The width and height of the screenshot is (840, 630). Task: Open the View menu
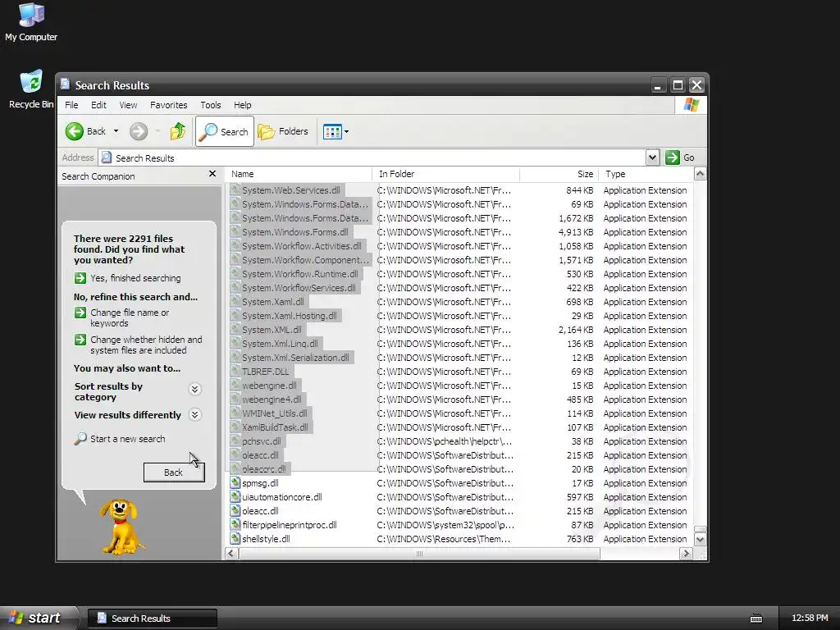128,105
